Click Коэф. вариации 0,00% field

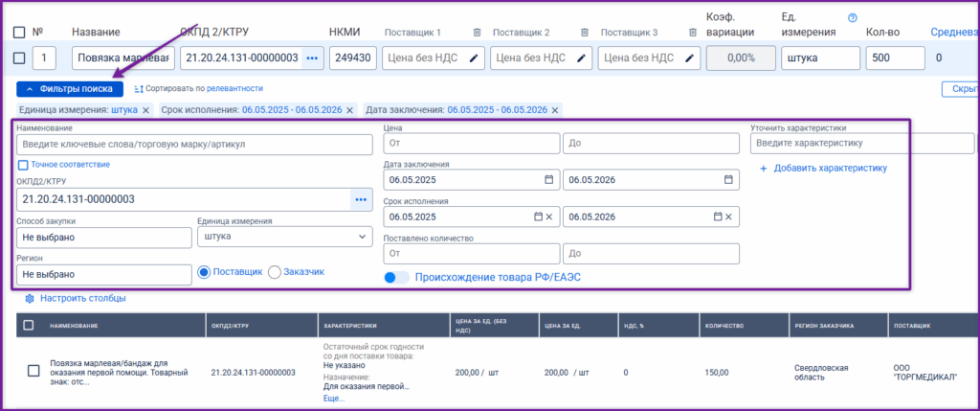tap(741, 58)
